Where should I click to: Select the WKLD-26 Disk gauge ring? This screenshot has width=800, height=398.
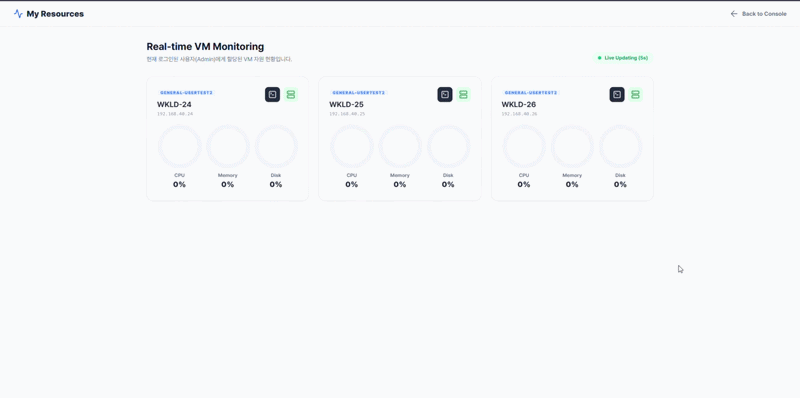click(620, 146)
